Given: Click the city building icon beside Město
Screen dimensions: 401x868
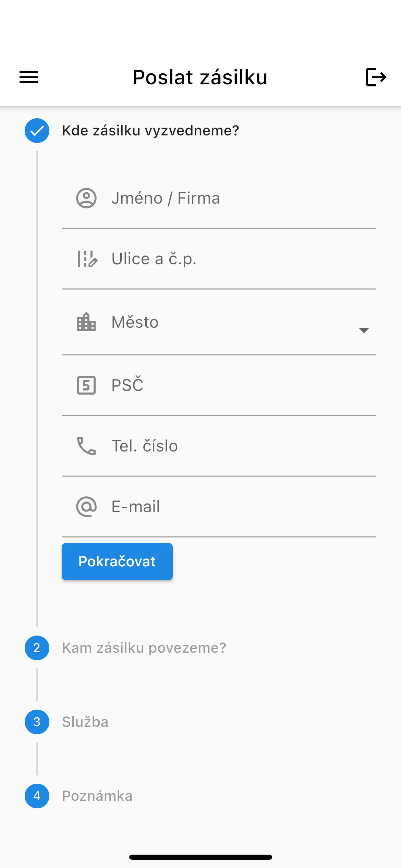Looking at the screenshot, I should point(86,322).
